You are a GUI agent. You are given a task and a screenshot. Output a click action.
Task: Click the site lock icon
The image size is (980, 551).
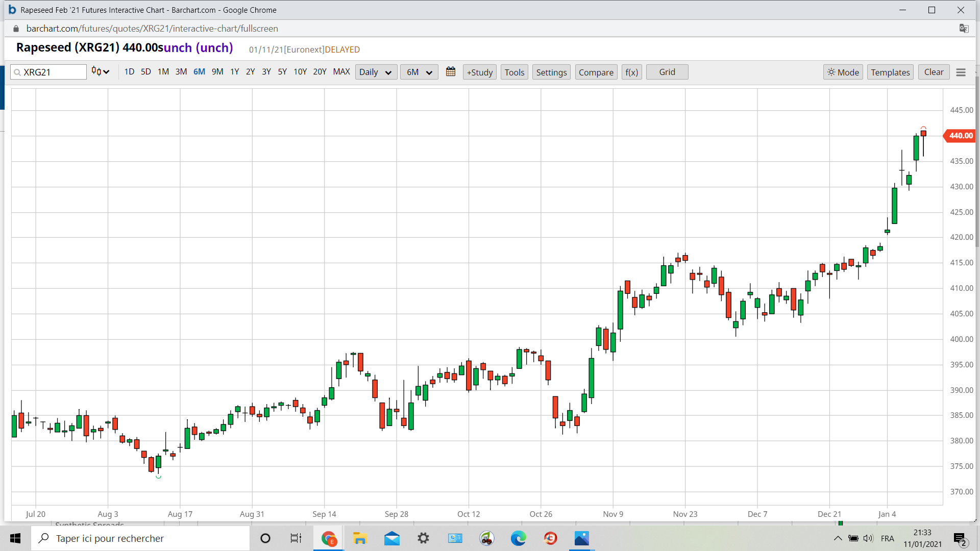point(16,29)
